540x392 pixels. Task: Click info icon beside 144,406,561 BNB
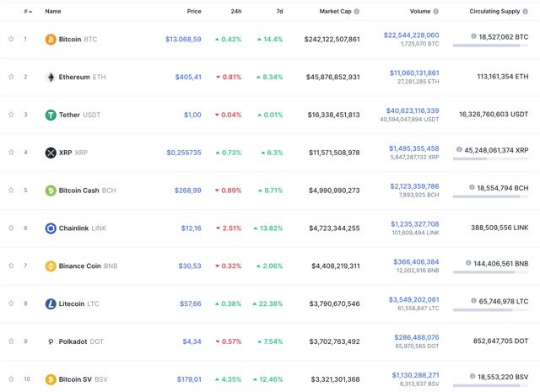[468, 263]
